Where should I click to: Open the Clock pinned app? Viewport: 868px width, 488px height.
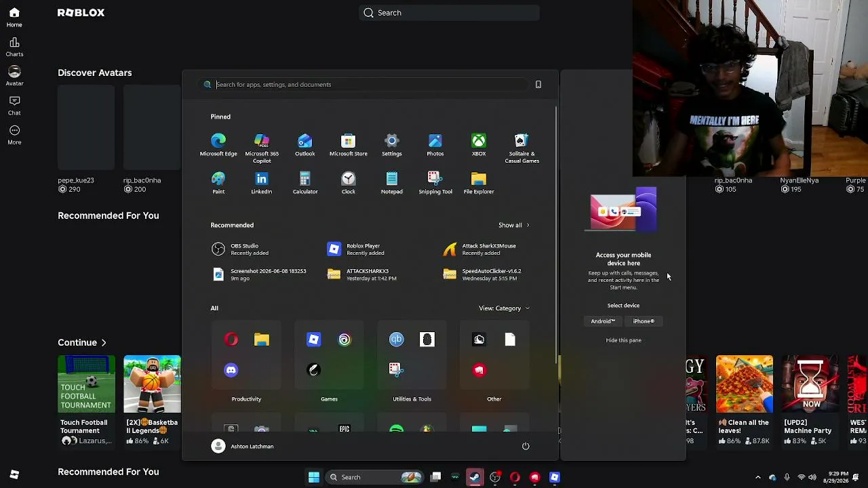click(x=349, y=183)
